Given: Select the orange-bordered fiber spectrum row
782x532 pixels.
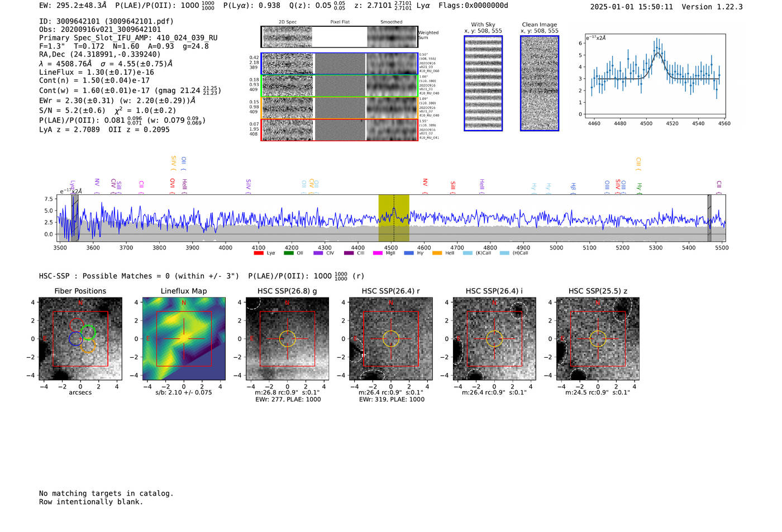Looking at the screenshot, I should click(339, 108).
